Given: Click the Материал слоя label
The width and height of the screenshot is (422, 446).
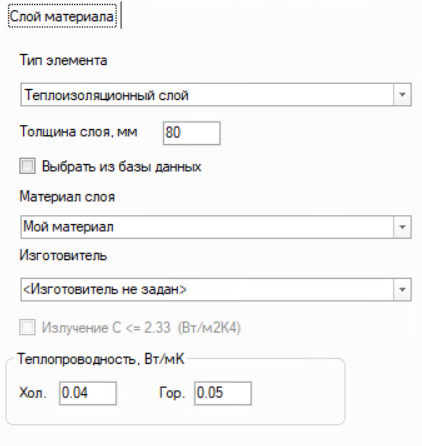Looking at the screenshot, I should pos(67,197).
